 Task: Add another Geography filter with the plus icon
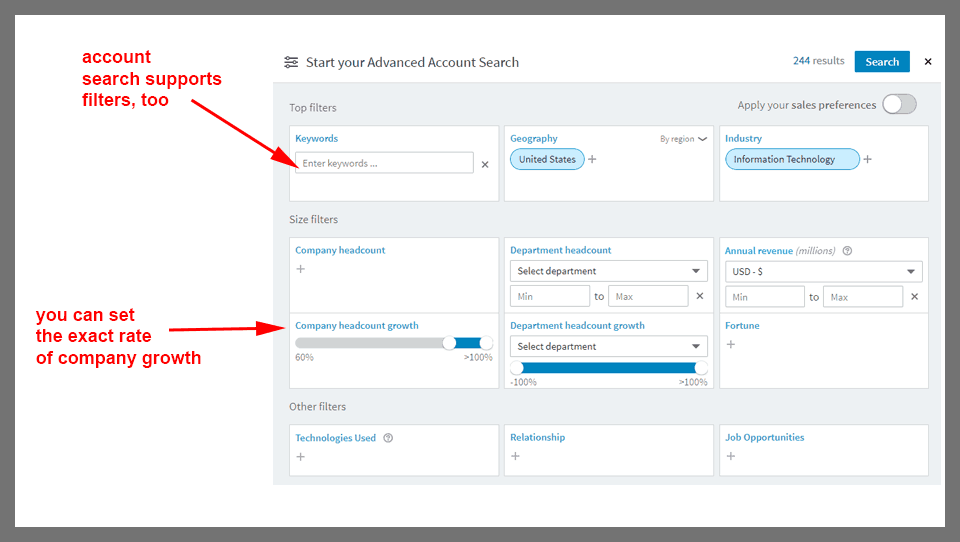point(592,159)
